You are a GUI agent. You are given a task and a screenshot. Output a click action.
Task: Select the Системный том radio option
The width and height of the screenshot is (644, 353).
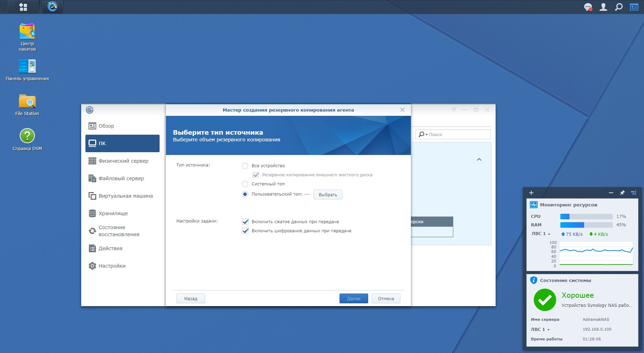245,184
